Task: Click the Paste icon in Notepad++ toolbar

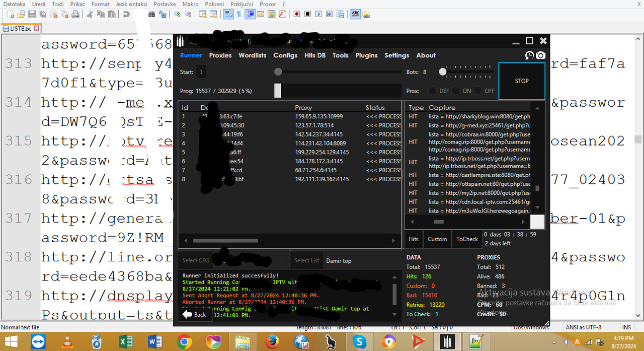Action: (111, 14)
